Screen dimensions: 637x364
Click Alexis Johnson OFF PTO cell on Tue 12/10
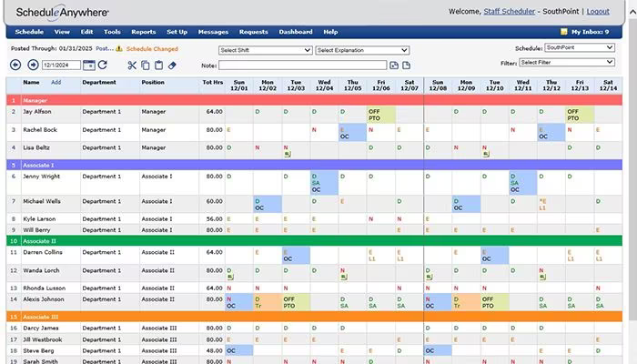tap(494, 302)
